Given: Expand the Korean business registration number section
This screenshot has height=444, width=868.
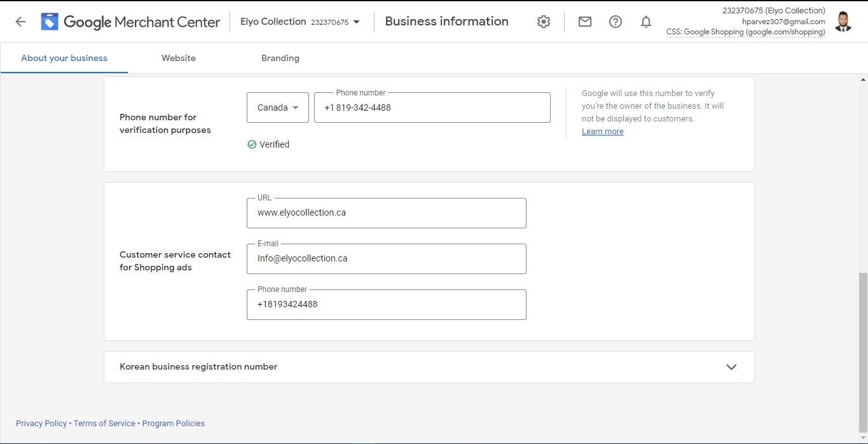Looking at the screenshot, I should [x=731, y=367].
